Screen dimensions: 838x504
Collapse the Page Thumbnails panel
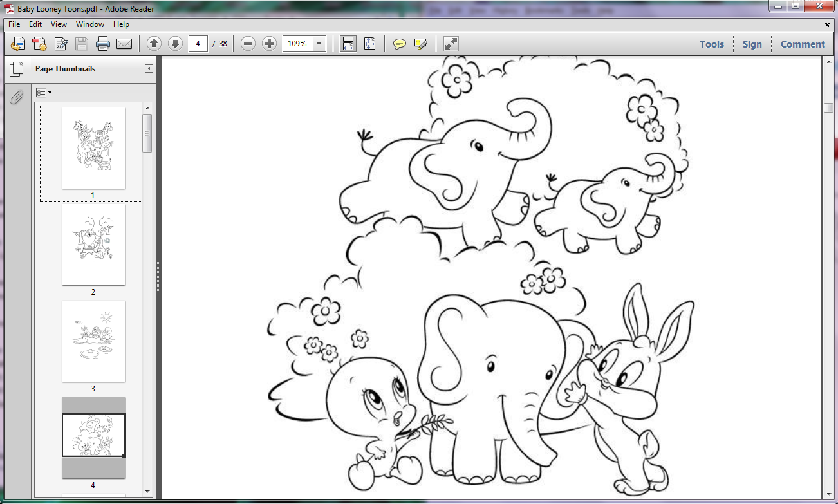click(x=149, y=69)
